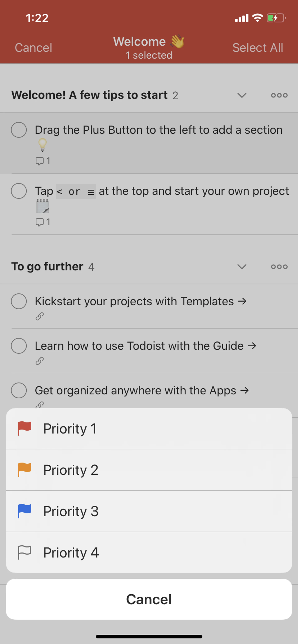This screenshot has height=644, width=298.
Task: Mark Learn how to use Todoist task complete
Action: 19,346
